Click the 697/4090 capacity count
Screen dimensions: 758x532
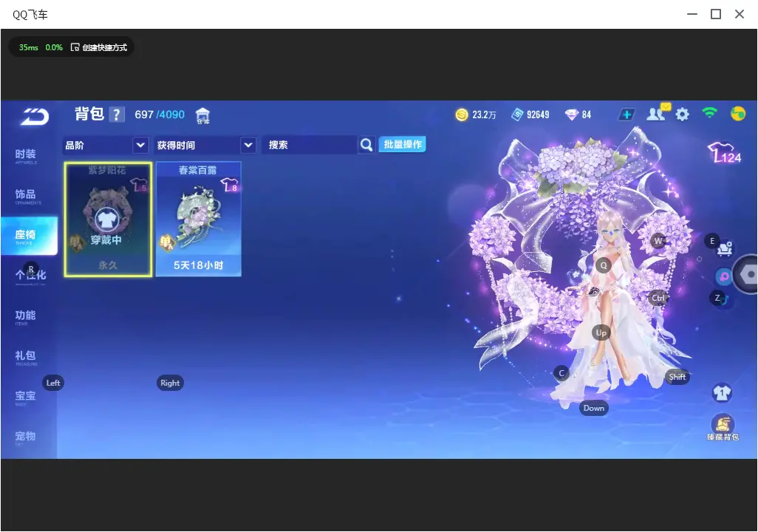point(160,115)
